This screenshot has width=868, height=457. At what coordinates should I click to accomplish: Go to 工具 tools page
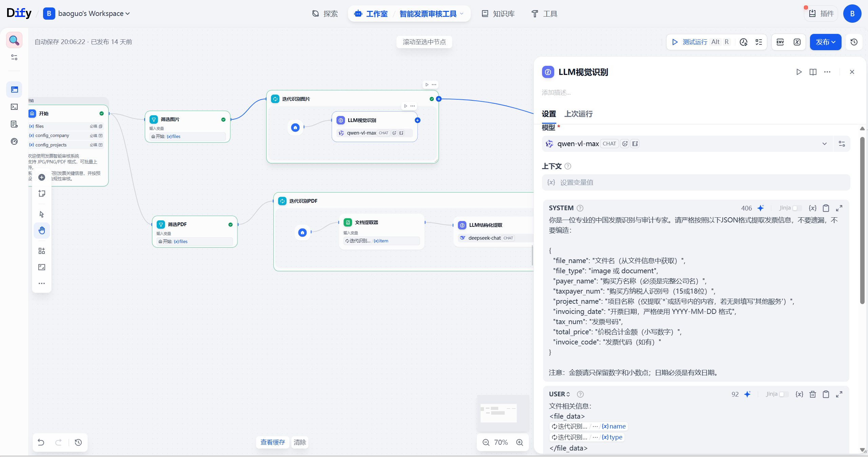click(544, 14)
